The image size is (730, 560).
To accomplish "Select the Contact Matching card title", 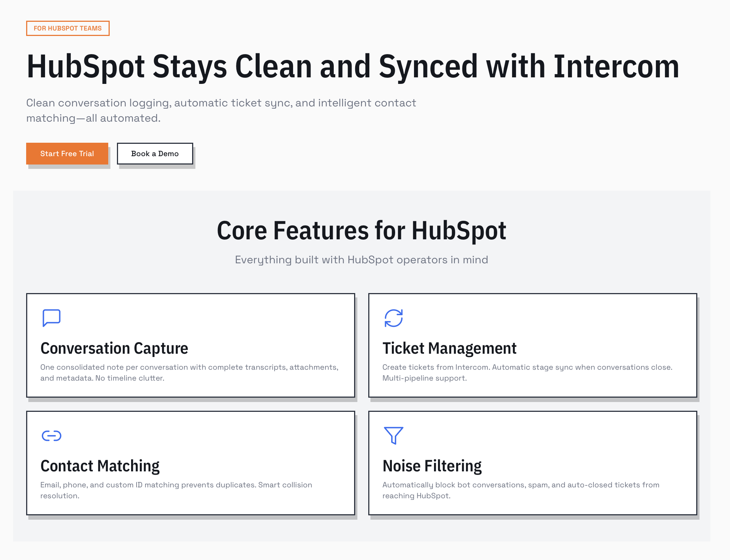I will (100, 466).
